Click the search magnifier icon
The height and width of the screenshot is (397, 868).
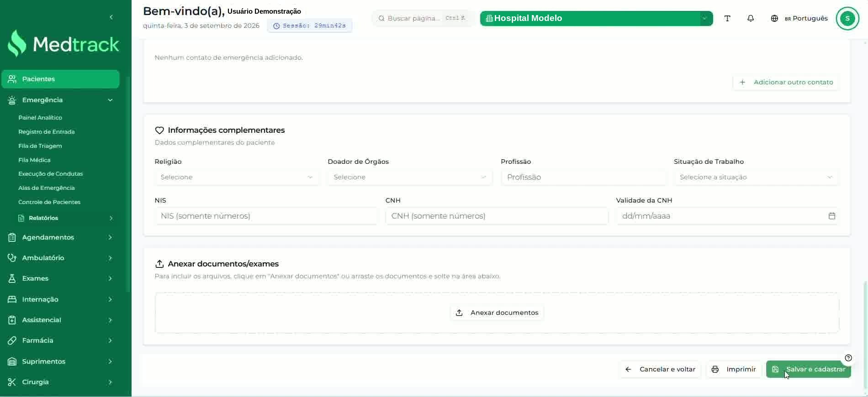point(381,18)
